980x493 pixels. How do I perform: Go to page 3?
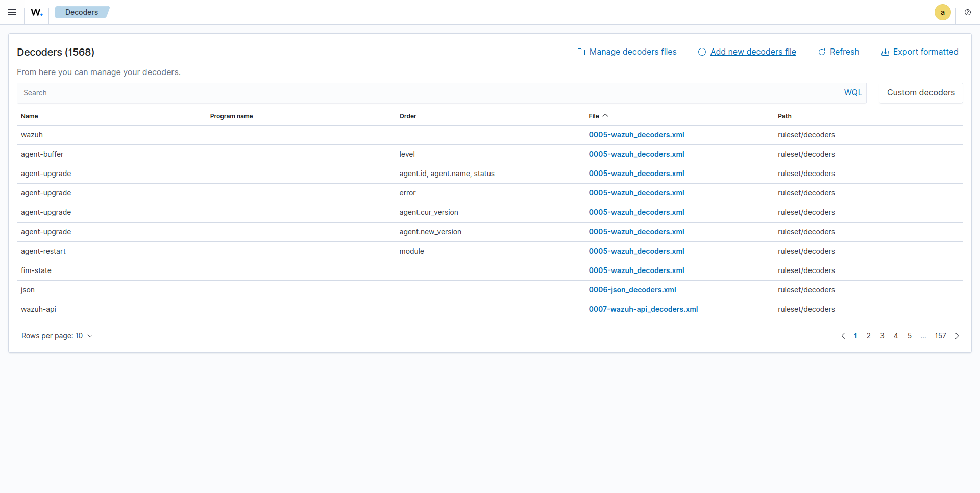[x=882, y=336]
